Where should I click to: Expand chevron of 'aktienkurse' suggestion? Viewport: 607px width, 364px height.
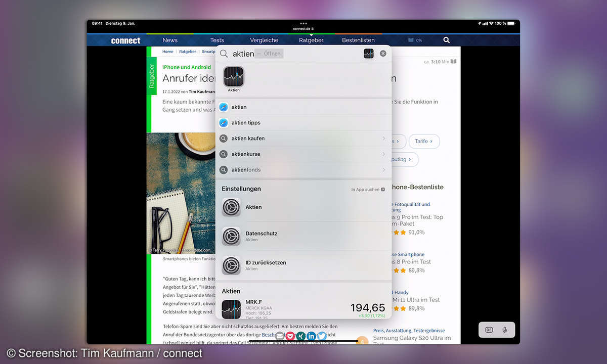pyautogui.click(x=384, y=154)
